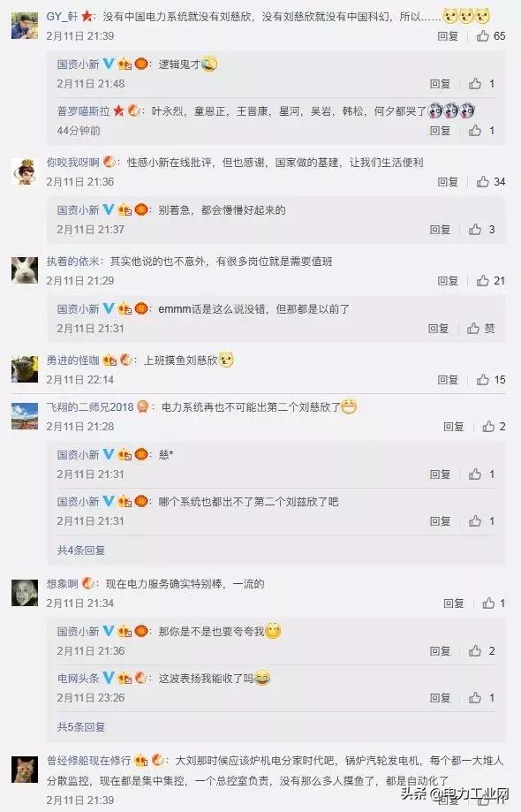521x812 pixels.
Task: Like 电网头条's reply posted at 23:26
Action: point(475,697)
